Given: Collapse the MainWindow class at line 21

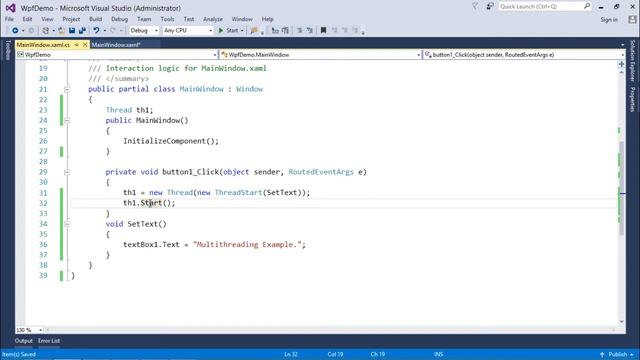Looking at the screenshot, I should pyautogui.click(x=67, y=89).
